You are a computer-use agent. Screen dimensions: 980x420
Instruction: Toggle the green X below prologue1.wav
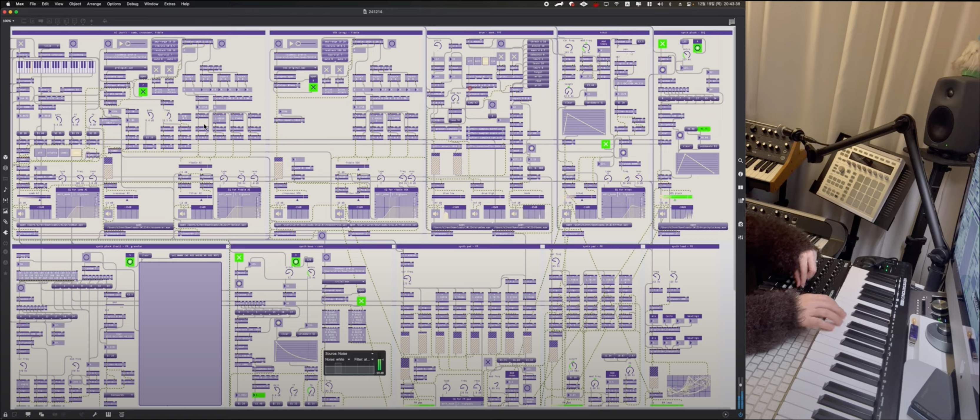(143, 91)
